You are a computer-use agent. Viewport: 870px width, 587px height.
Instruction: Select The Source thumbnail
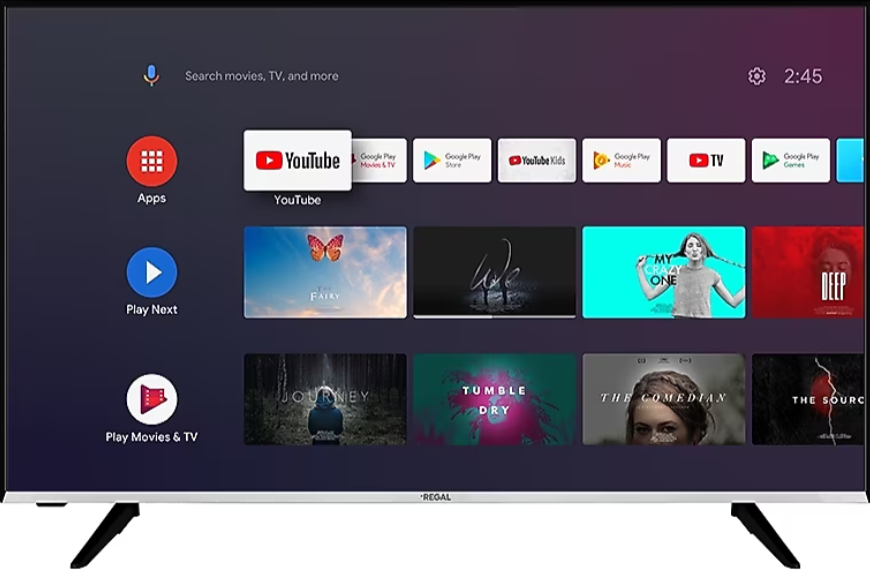pyautogui.click(x=808, y=399)
